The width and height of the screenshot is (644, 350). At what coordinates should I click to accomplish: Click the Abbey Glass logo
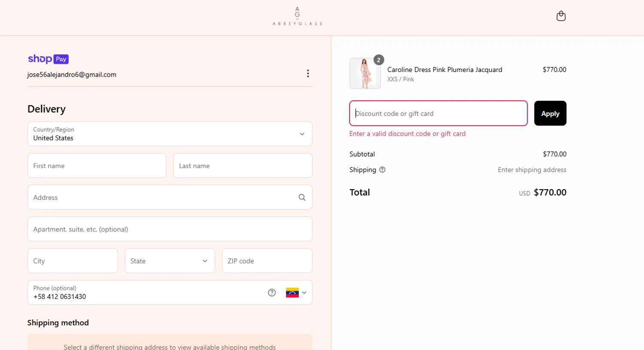(x=297, y=16)
